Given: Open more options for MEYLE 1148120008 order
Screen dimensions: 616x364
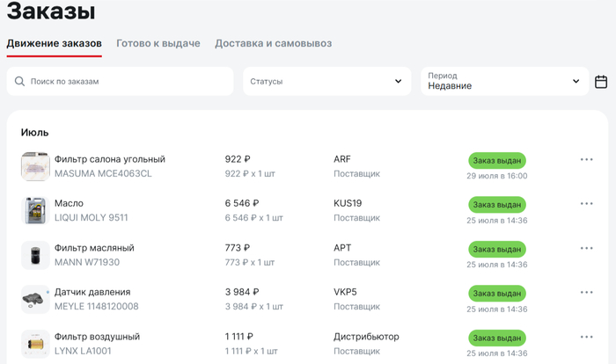Looking at the screenshot, I should [587, 293].
